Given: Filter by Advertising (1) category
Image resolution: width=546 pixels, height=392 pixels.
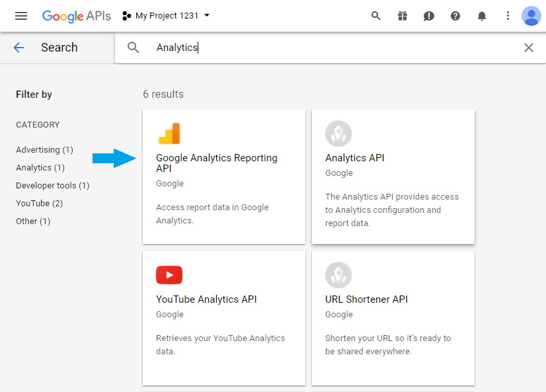Looking at the screenshot, I should click(44, 149).
